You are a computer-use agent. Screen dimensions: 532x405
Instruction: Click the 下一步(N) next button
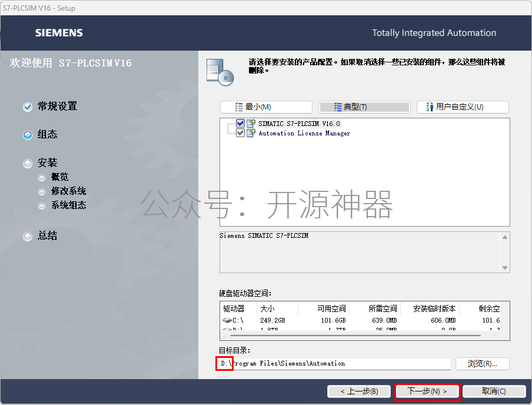point(427,391)
